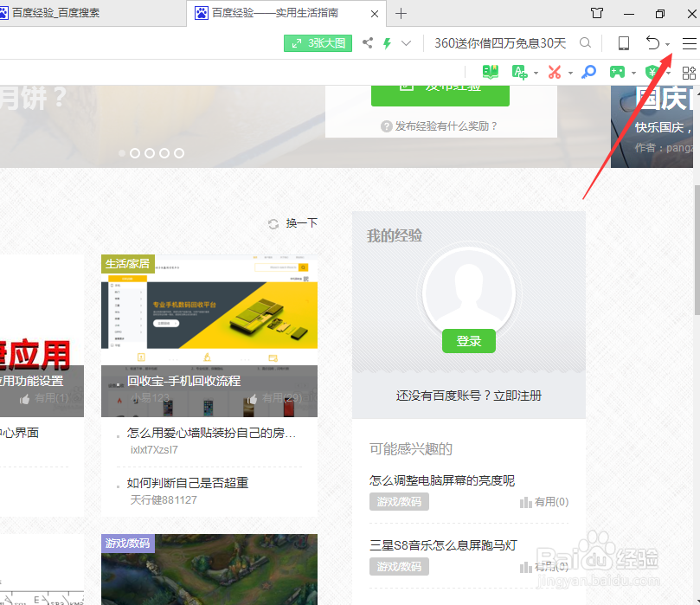Open a new tab with plus button
Screen dimensions: 700x605
401,13
